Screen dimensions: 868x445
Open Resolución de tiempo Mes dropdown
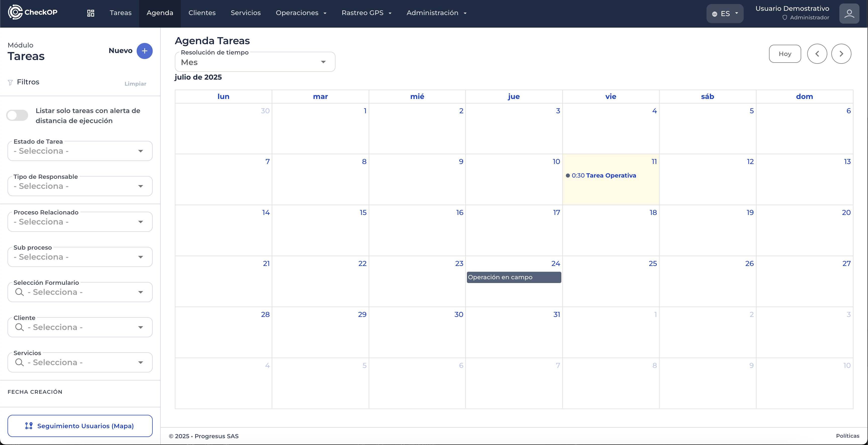click(x=255, y=62)
